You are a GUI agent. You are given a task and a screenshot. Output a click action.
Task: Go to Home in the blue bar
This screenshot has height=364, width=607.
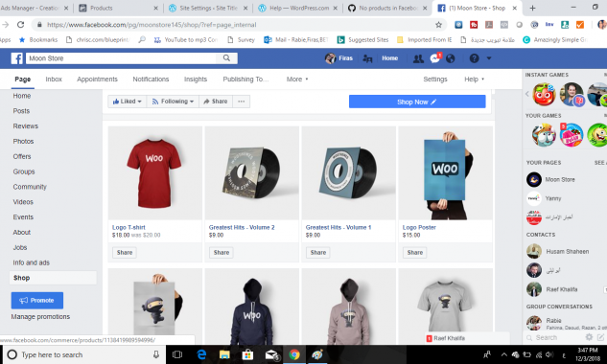(x=390, y=58)
